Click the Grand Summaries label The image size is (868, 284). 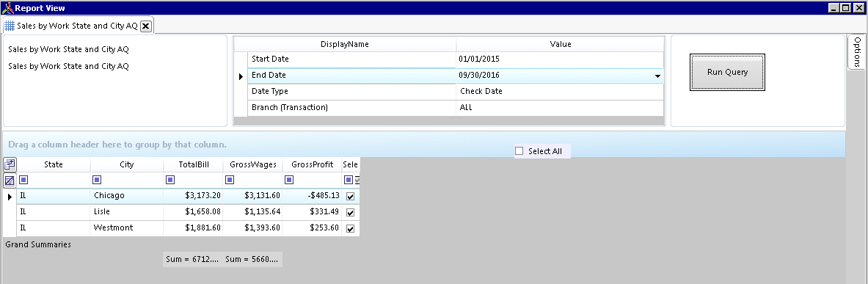(38, 244)
